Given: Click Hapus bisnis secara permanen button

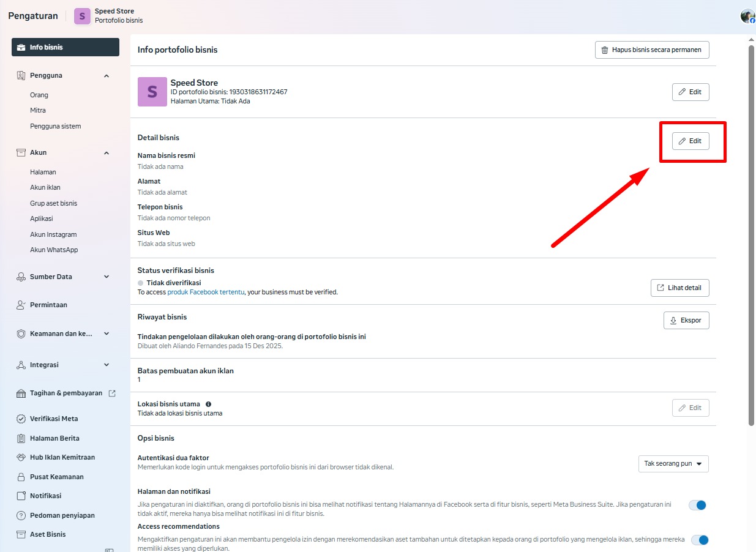Looking at the screenshot, I should [652, 50].
